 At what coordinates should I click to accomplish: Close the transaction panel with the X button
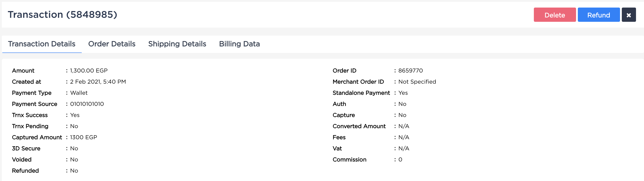[628, 15]
